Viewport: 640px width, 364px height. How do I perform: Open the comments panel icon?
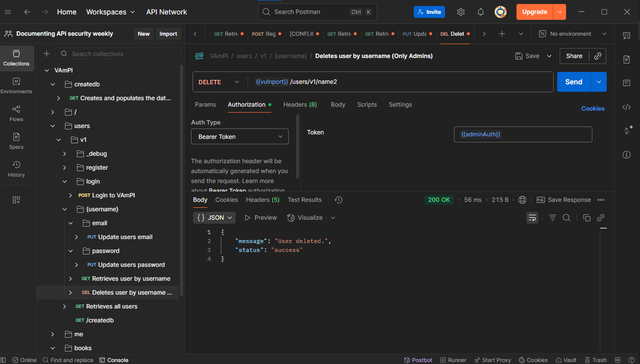point(627,83)
